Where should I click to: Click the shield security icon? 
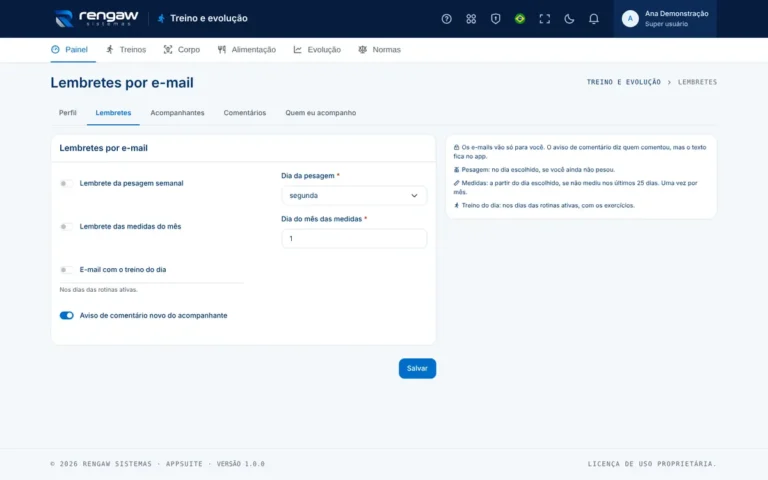pos(495,19)
